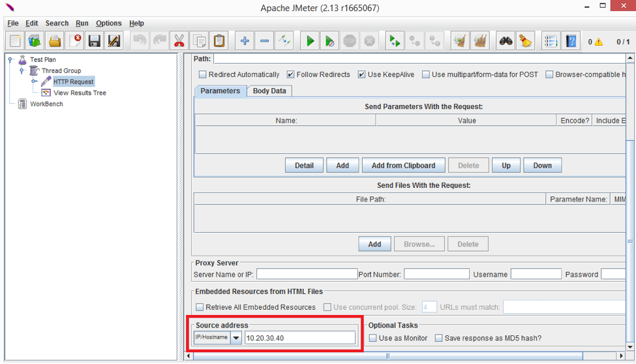Click the Detail button
Viewport: 636px width, 364px height.
(x=304, y=166)
